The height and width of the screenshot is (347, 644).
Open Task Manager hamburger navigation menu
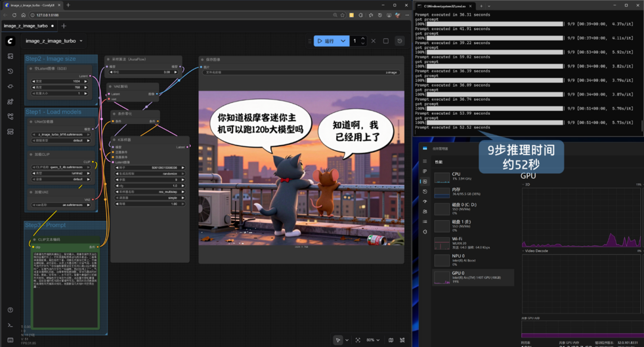click(x=425, y=162)
